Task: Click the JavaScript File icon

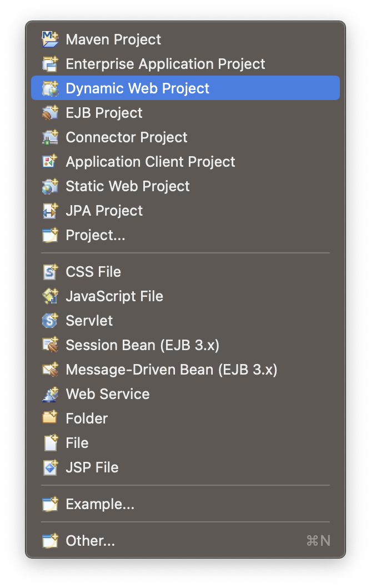Action: 50,296
